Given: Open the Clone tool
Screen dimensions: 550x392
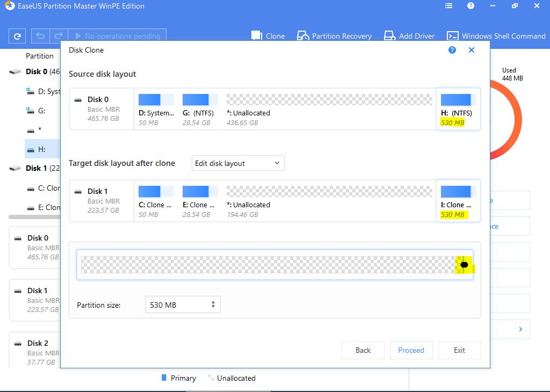Looking at the screenshot, I should (268, 36).
